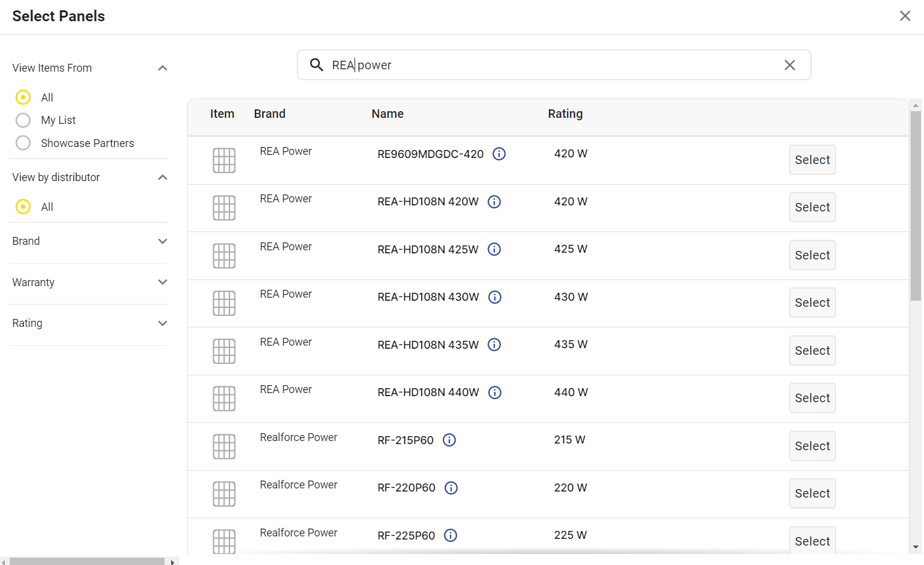Image resolution: width=924 pixels, height=565 pixels.
Task: Click the scroll up arrow
Action: [916, 105]
